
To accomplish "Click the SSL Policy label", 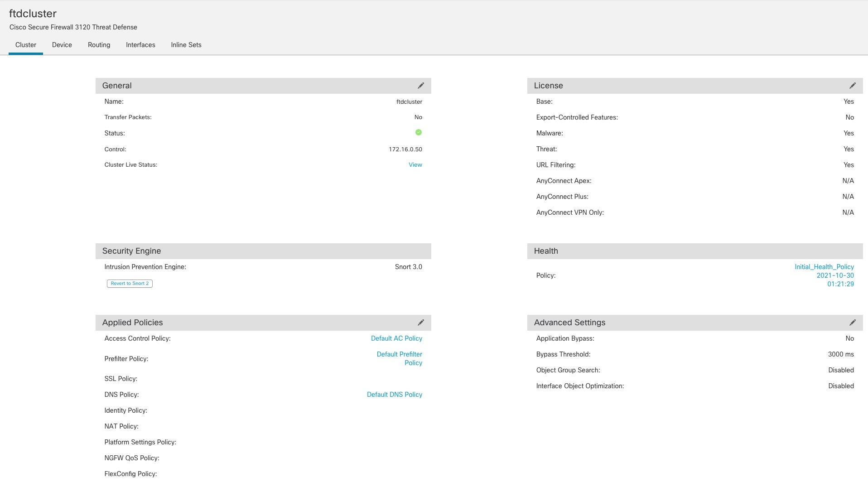I will point(121,379).
